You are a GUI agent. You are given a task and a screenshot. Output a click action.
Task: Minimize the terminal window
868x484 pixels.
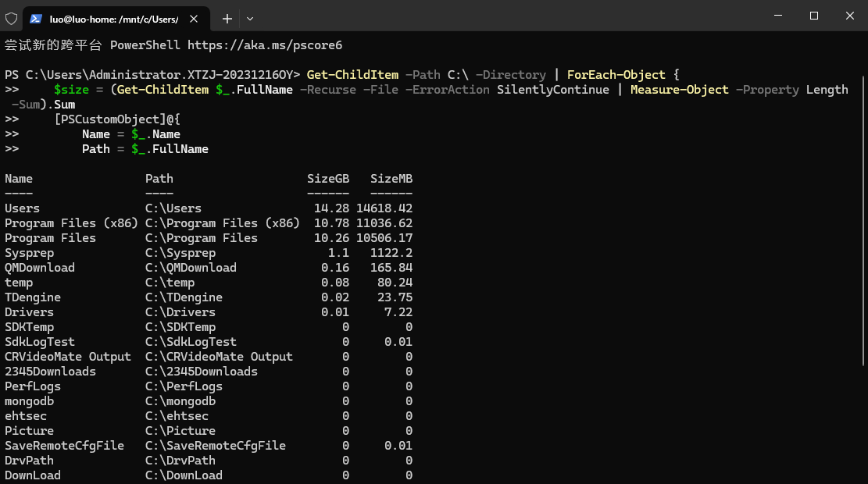pos(778,16)
